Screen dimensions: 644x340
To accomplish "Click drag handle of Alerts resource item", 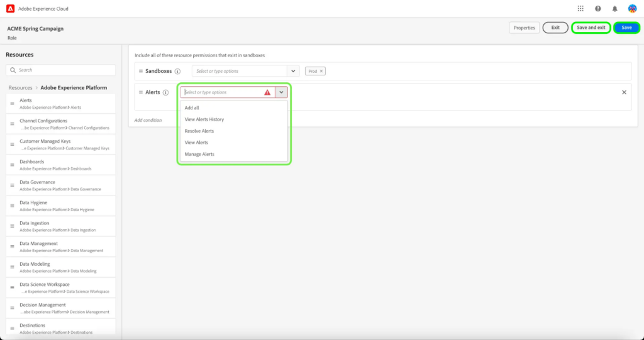I will [13, 104].
